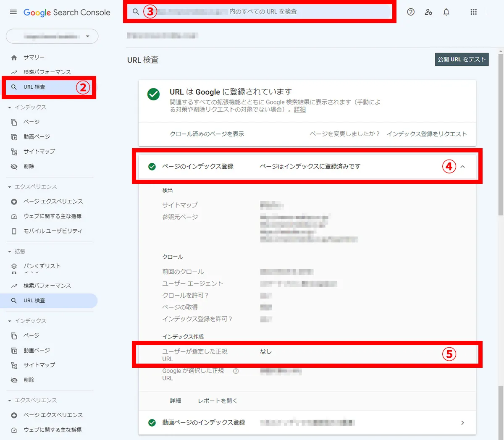Screen dimensions: 504x440
Task: Select the パンくずリスト sidebar icon
Action: pos(14,266)
